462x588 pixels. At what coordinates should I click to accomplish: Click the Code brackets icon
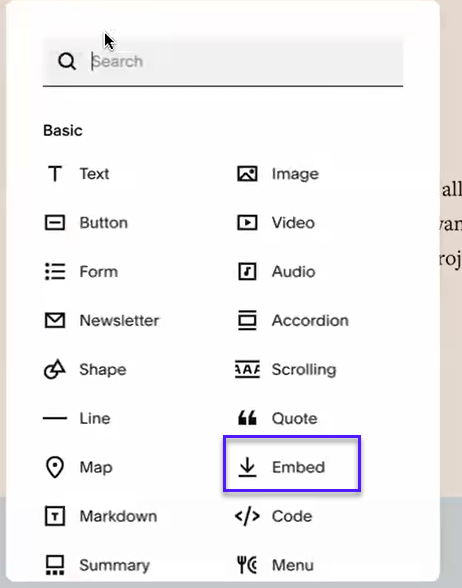coord(247,516)
